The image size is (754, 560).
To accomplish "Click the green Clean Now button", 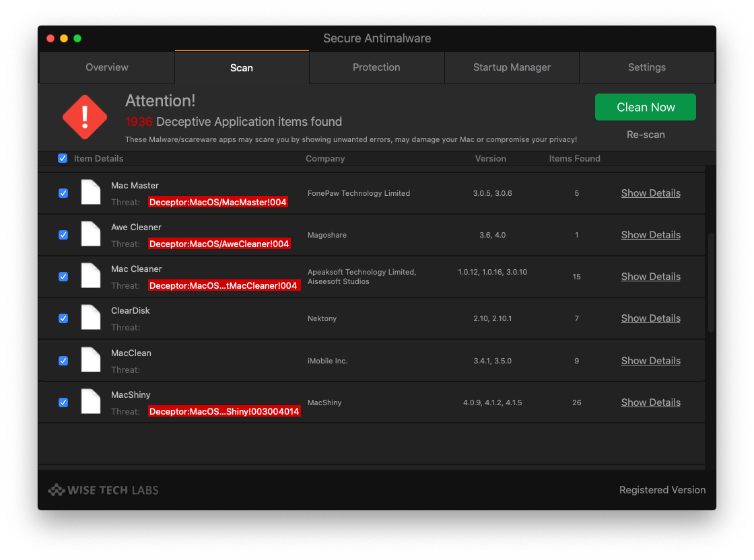I will (646, 107).
